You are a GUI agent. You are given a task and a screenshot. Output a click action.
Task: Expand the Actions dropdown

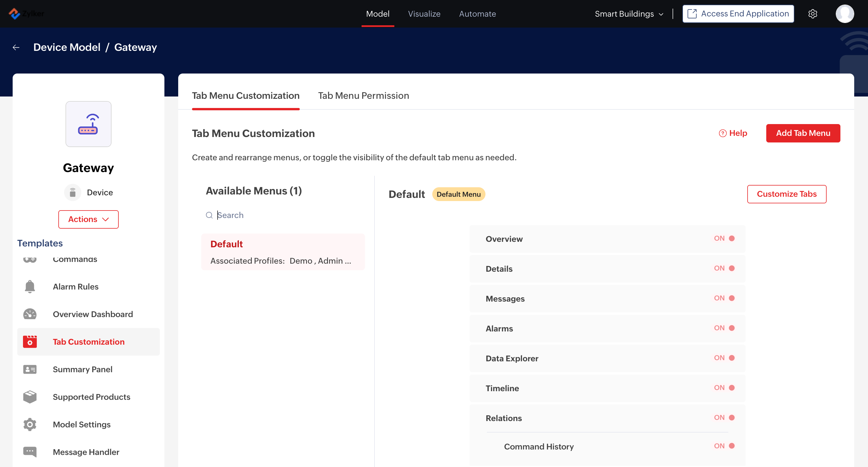pos(88,219)
